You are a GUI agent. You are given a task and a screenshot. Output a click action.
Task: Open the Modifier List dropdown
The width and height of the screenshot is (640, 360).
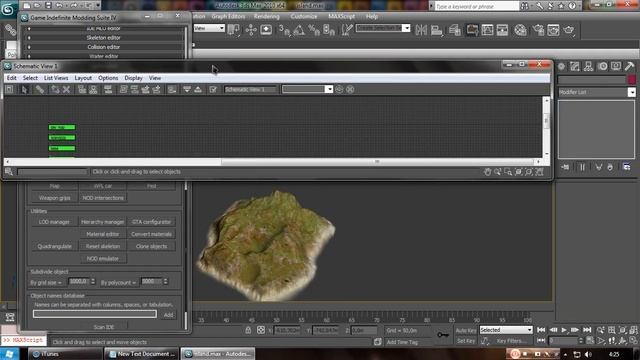click(631, 92)
